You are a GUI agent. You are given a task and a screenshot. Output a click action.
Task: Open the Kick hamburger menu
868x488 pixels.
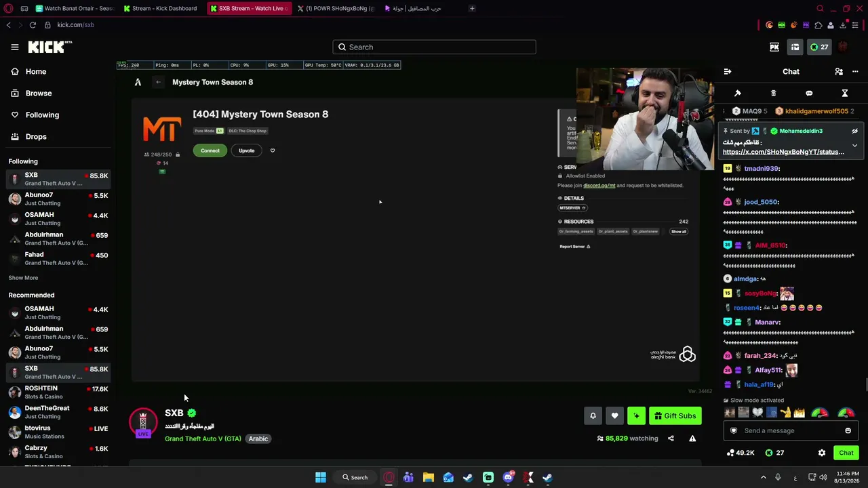[14, 47]
